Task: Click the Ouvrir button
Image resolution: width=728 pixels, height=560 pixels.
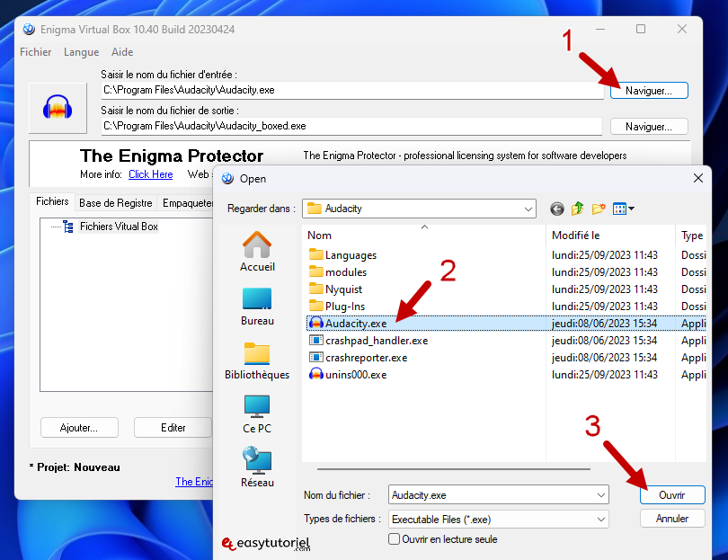Action: 671,495
